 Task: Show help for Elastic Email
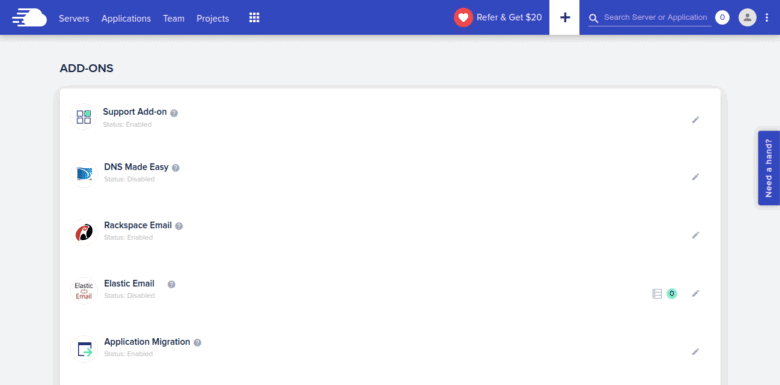tap(171, 284)
